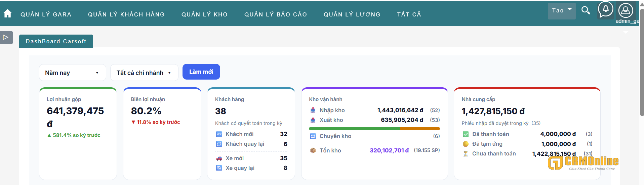Click the page vertical scrollbar
644x185 pixels.
coord(642,62)
